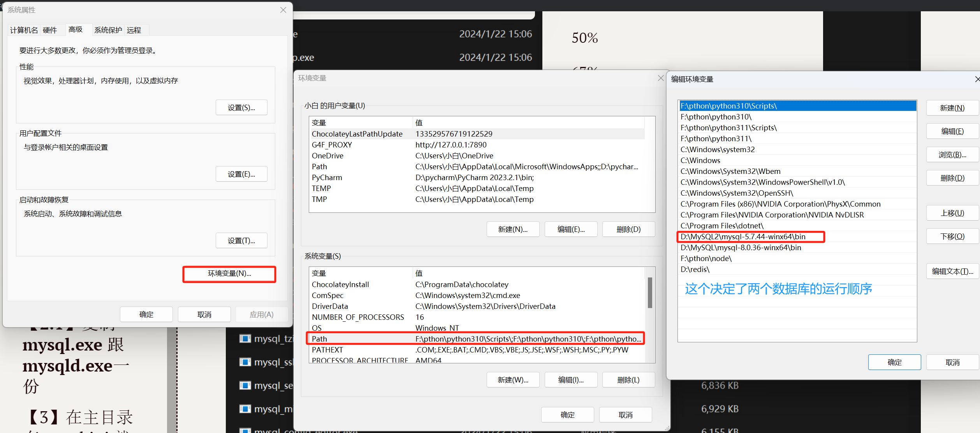Click performance 设置(S)... button
The image size is (980, 433).
[x=241, y=108]
